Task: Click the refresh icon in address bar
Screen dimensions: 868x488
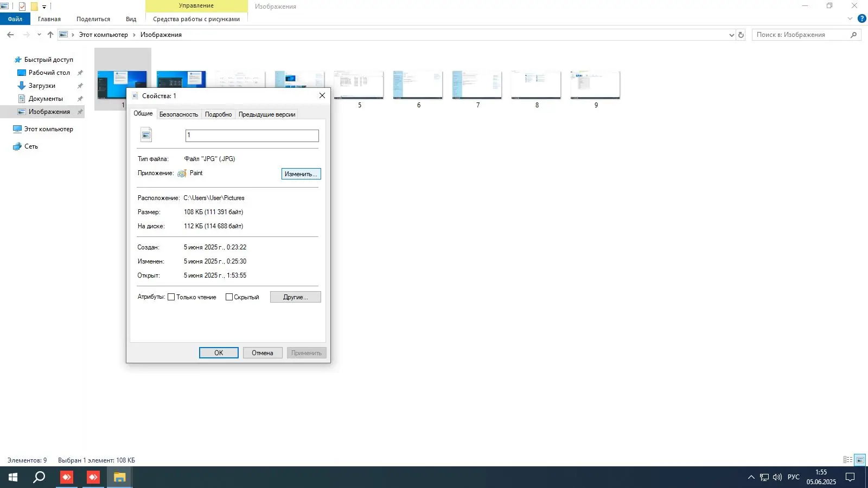Action: 741,34
